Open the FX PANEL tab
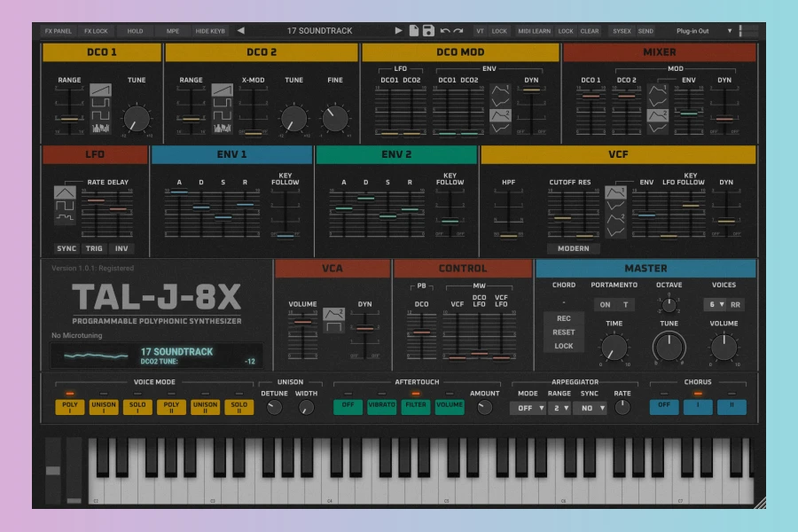 58,31
